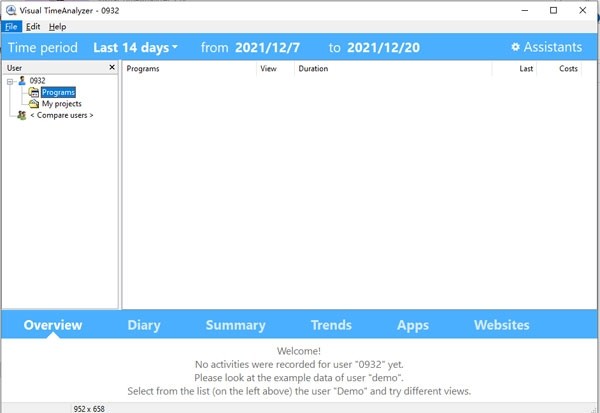Click the Compare users people icon
Viewport: 600px width, 413px height.
click(x=22, y=115)
